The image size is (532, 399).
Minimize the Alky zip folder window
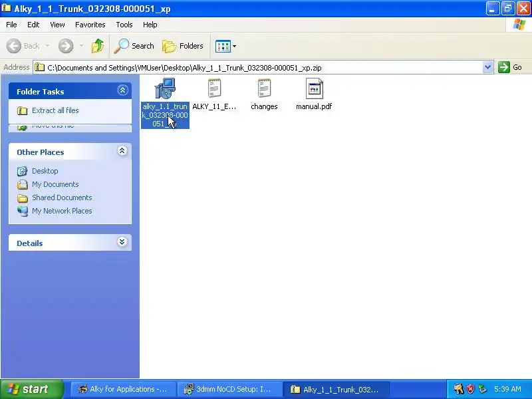(x=492, y=9)
